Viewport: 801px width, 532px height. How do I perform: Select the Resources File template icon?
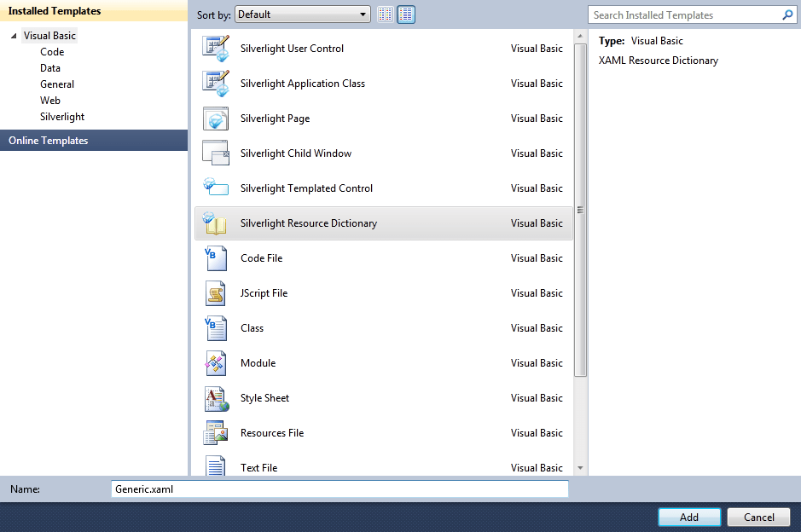pos(215,432)
